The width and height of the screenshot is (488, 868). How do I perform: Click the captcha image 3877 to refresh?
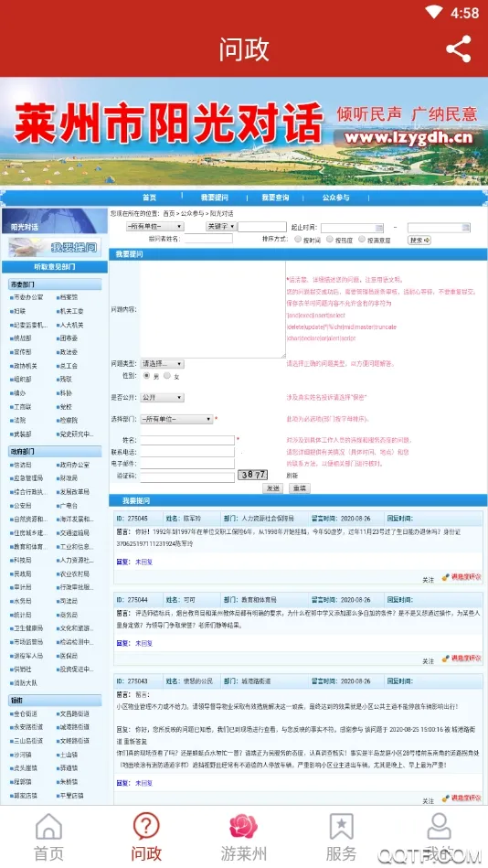253,475
